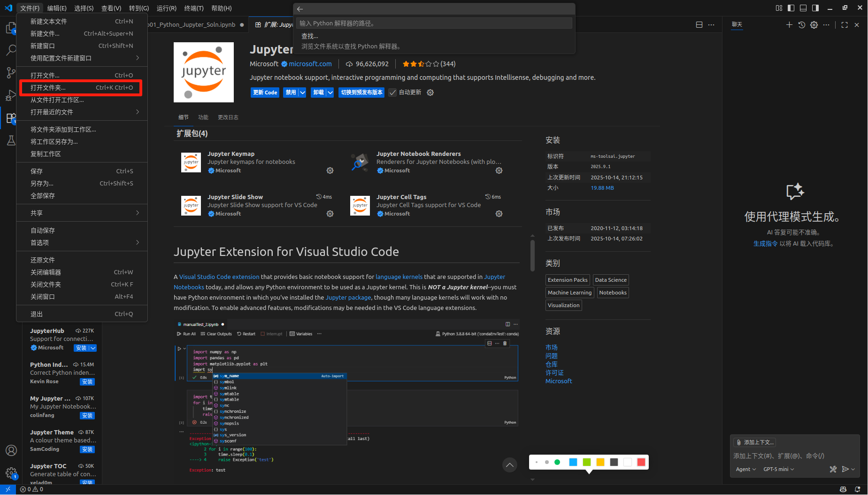
Task: Select Open Folder menu item
Action: click(x=82, y=87)
